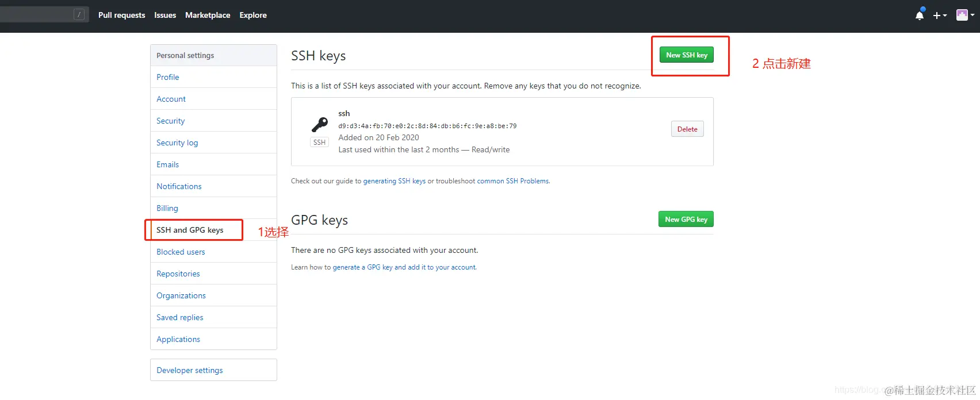Open Organizations settings
The width and height of the screenshot is (980, 400).
coord(213,295)
